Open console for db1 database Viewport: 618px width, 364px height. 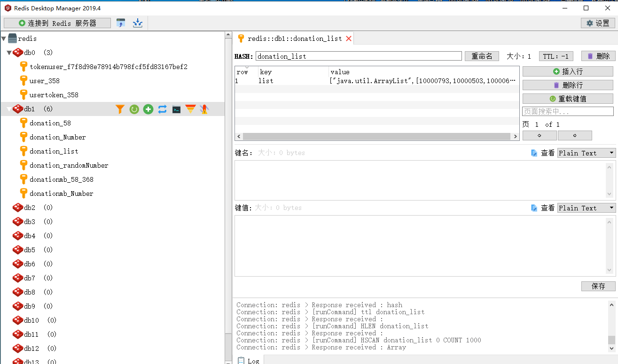176,108
